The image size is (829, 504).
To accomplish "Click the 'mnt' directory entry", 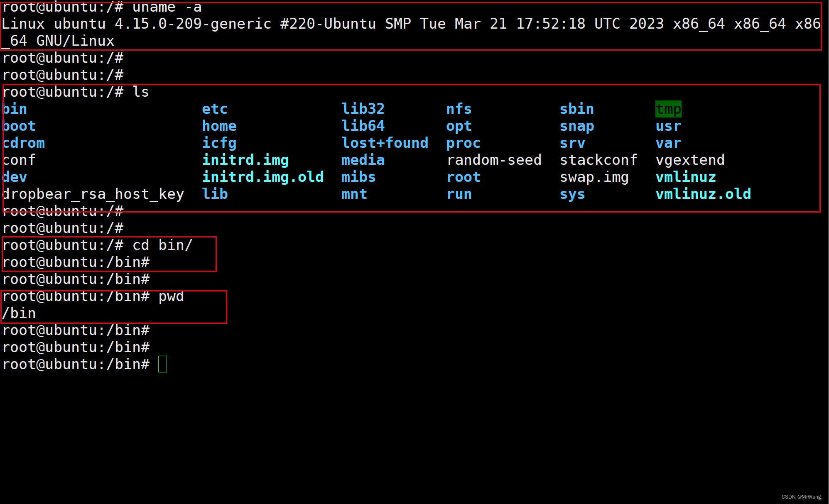I will point(354,194).
